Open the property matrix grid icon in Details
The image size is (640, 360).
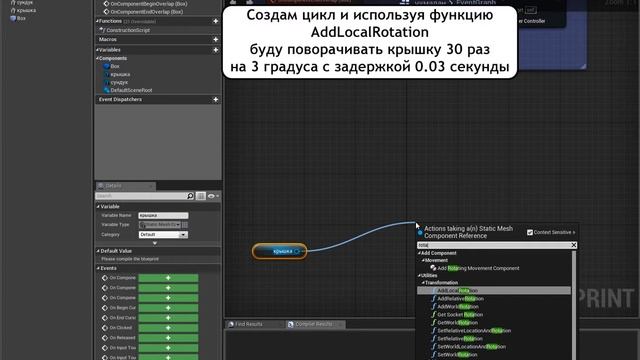tap(201, 196)
